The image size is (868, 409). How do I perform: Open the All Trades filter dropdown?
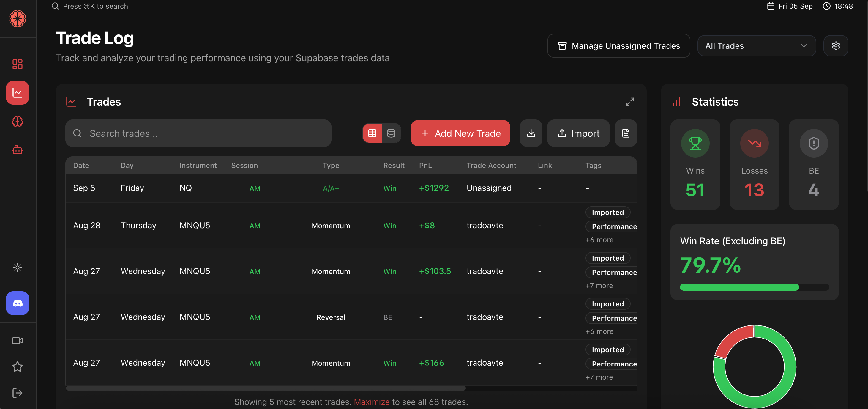(x=757, y=45)
